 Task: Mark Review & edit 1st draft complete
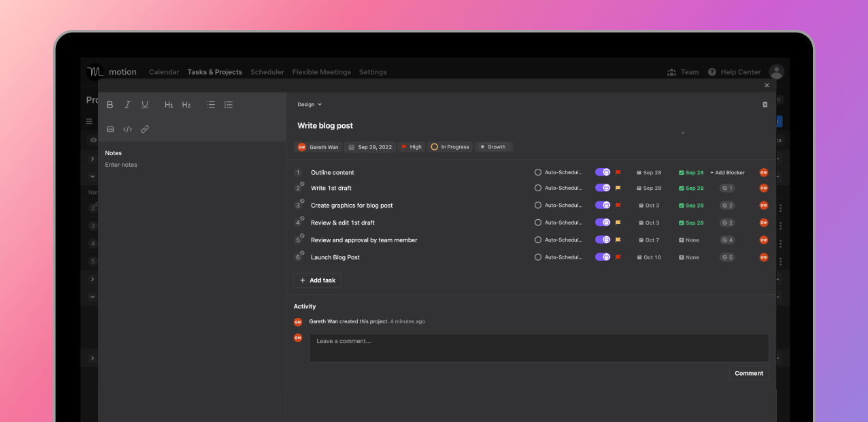(x=538, y=223)
